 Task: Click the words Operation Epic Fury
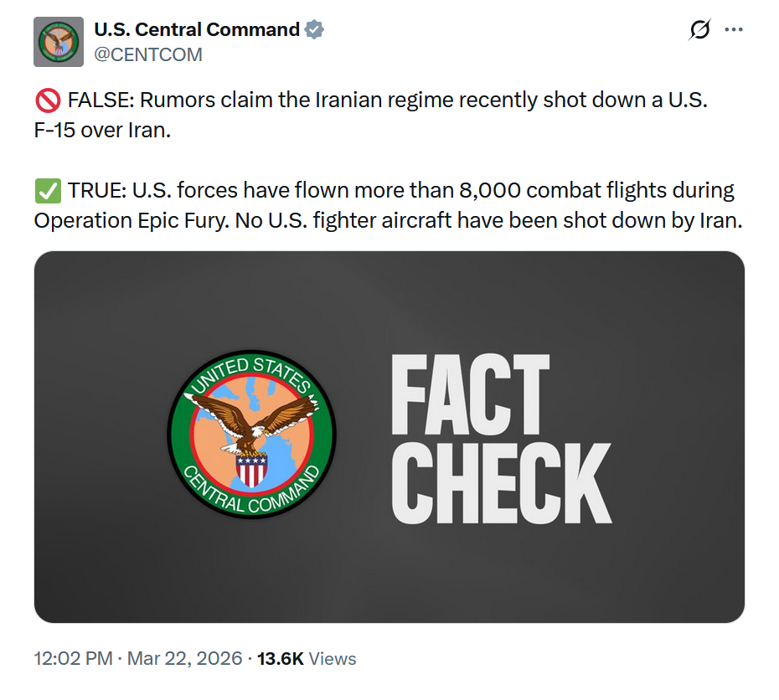point(132,221)
